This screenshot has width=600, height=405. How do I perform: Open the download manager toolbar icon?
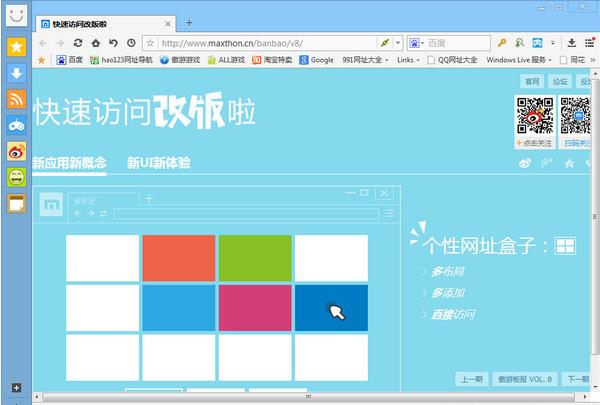click(x=572, y=43)
